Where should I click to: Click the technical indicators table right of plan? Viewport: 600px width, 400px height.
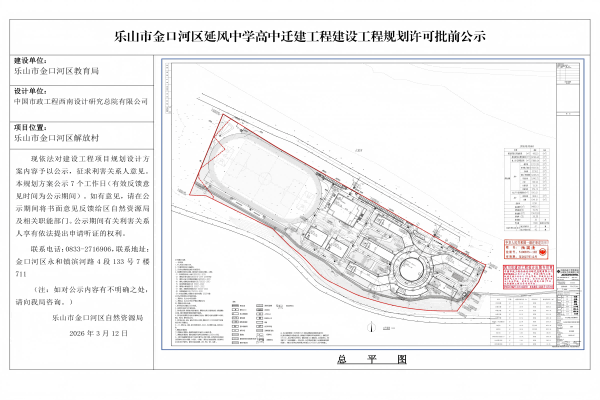click(527, 189)
